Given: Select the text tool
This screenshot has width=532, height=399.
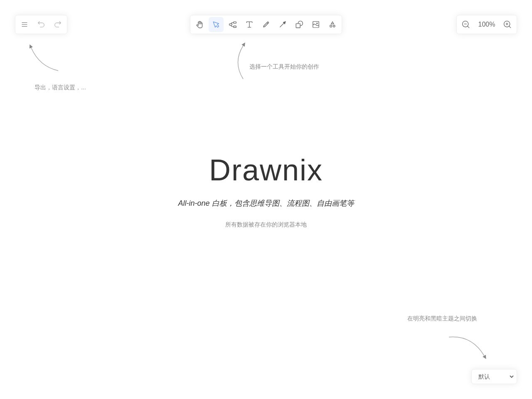Looking at the screenshot, I should pyautogui.click(x=249, y=25).
